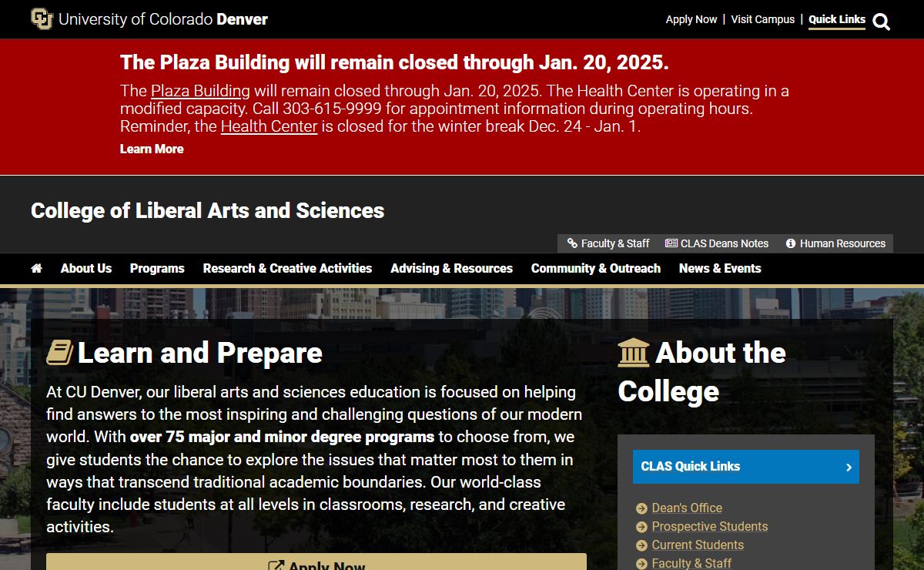The image size is (924, 570).
Task: Click the external link icon on Apply Now button
Action: tap(276, 567)
